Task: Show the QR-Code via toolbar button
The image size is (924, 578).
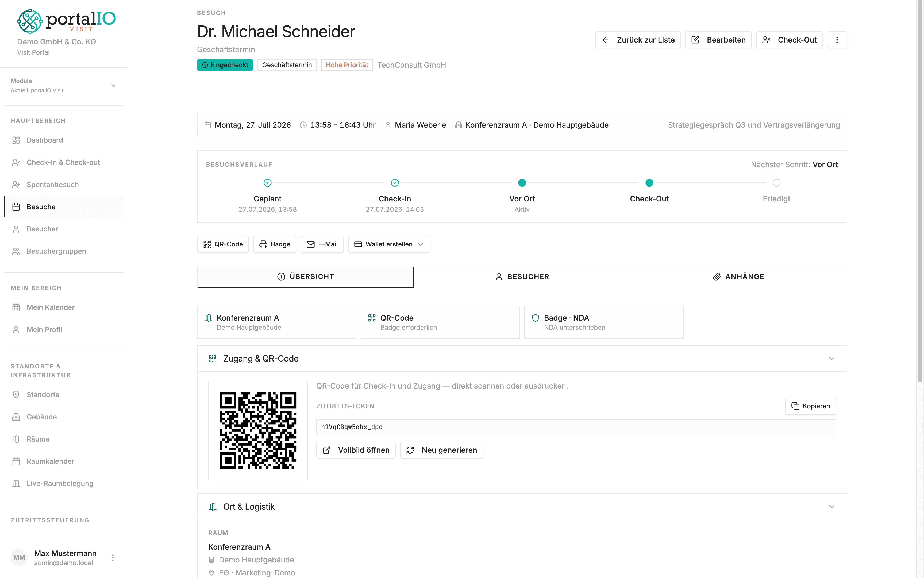Action: (x=223, y=244)
